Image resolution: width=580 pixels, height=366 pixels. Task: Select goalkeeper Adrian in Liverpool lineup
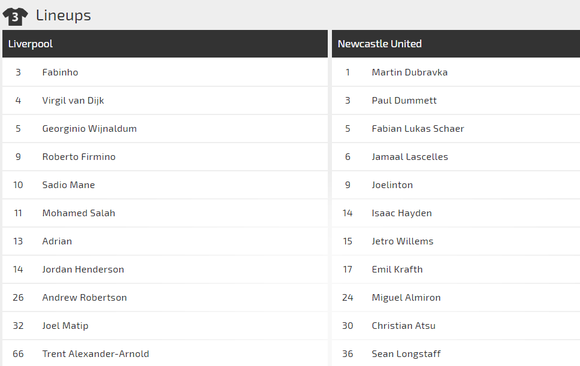click(57, 241)
